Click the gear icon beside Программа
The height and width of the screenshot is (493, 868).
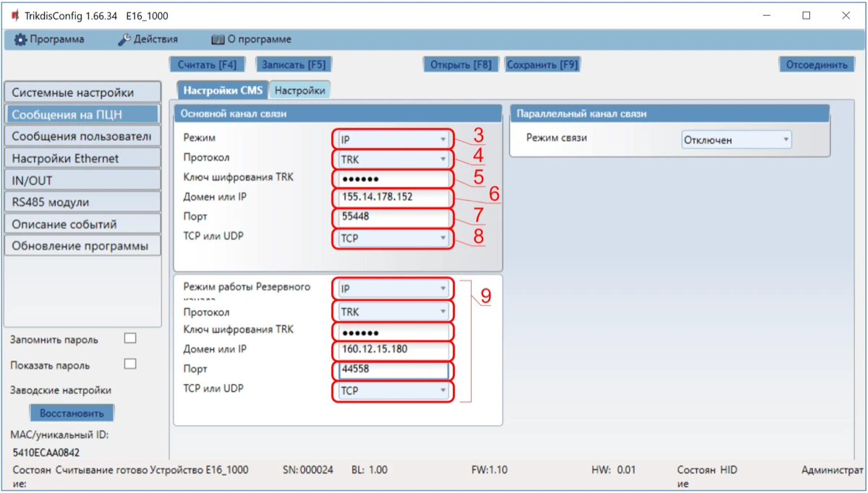point(20,40)
